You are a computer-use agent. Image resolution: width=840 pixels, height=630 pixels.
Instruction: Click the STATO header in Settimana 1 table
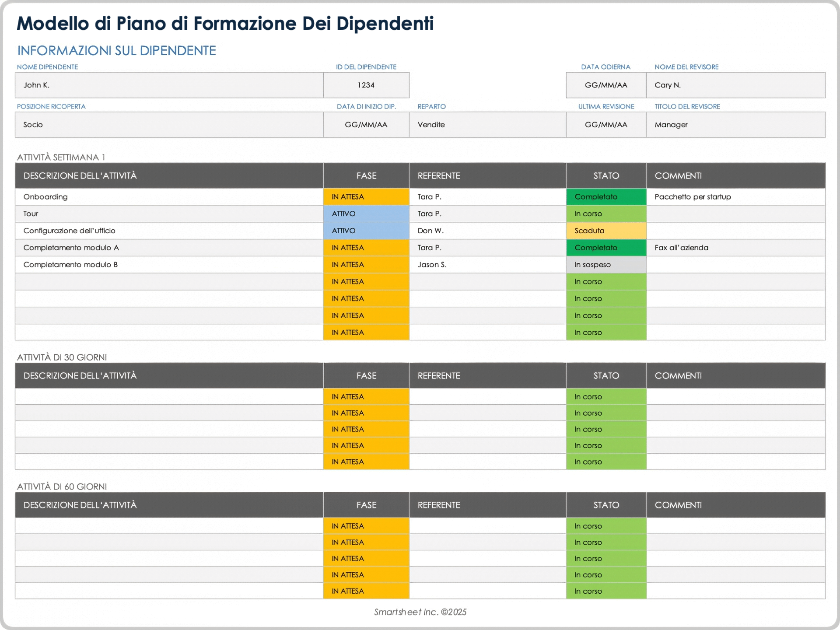pos(606,176)
